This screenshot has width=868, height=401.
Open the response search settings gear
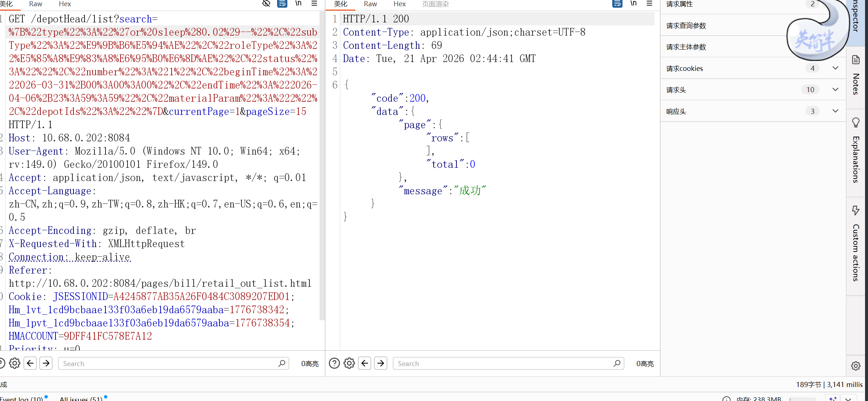(349, 363)
